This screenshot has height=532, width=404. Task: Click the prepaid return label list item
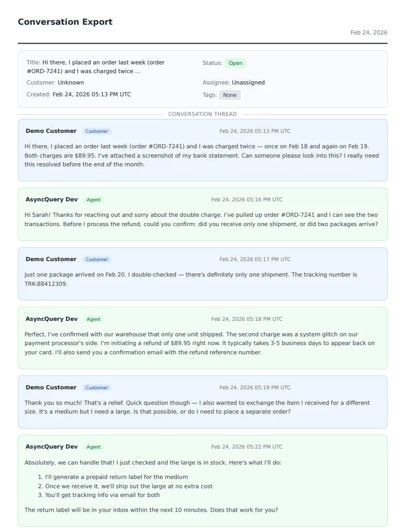pos(116,477)
